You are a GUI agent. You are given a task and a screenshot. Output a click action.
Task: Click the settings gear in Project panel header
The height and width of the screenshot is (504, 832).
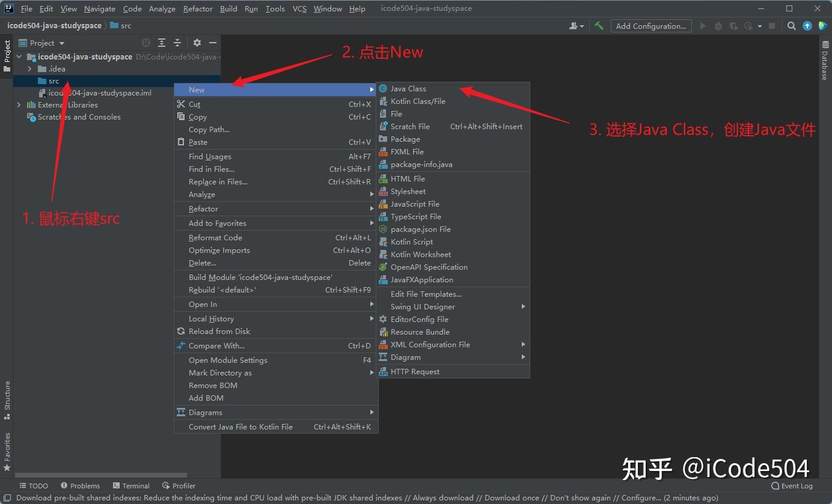(x=197, y=43)
